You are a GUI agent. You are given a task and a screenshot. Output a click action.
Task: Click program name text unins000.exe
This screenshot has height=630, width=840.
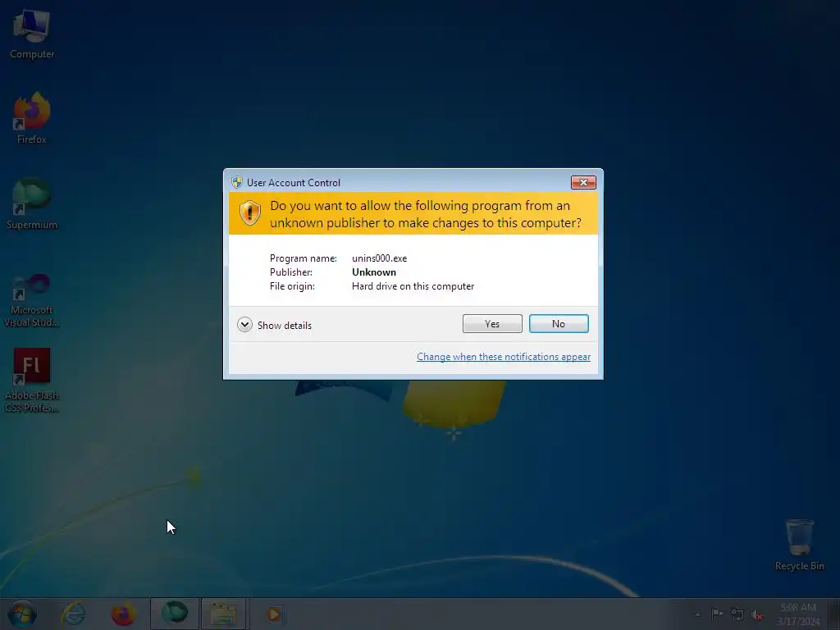379,258
